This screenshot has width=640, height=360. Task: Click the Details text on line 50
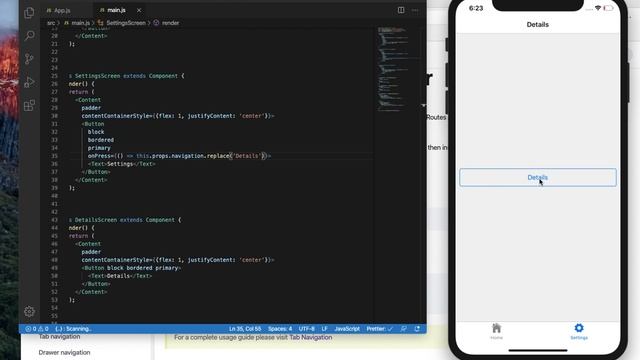(118, 276)
